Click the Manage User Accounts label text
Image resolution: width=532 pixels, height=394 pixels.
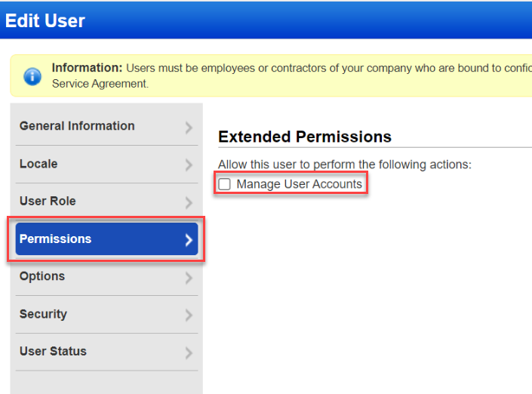tap(299, 184)
